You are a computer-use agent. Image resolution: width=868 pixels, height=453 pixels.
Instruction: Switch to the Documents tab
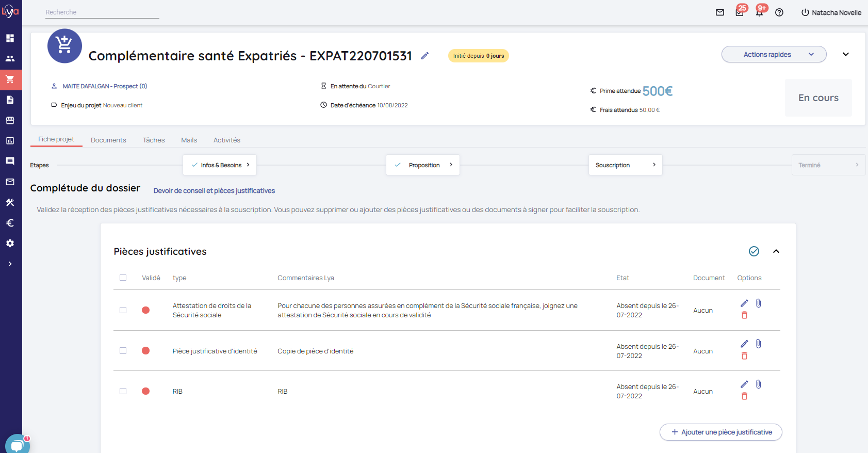coord(108,140)
